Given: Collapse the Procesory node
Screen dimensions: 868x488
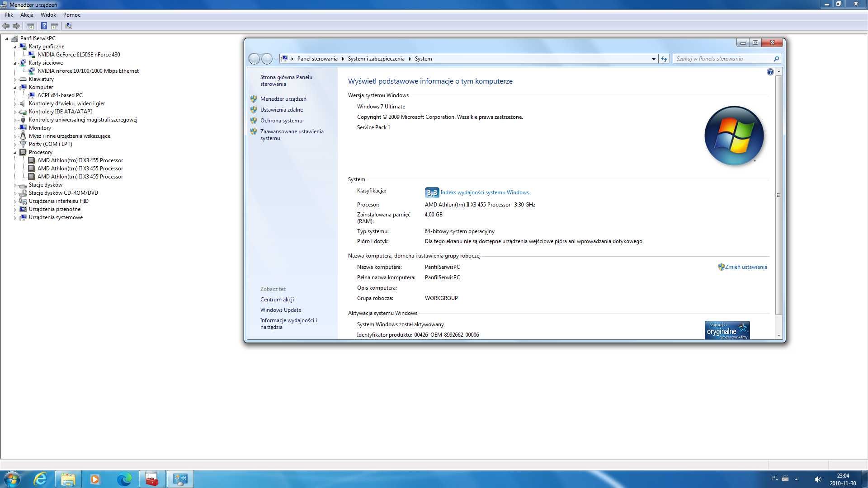Looking at the screenshot, I should tap(15, 152).
